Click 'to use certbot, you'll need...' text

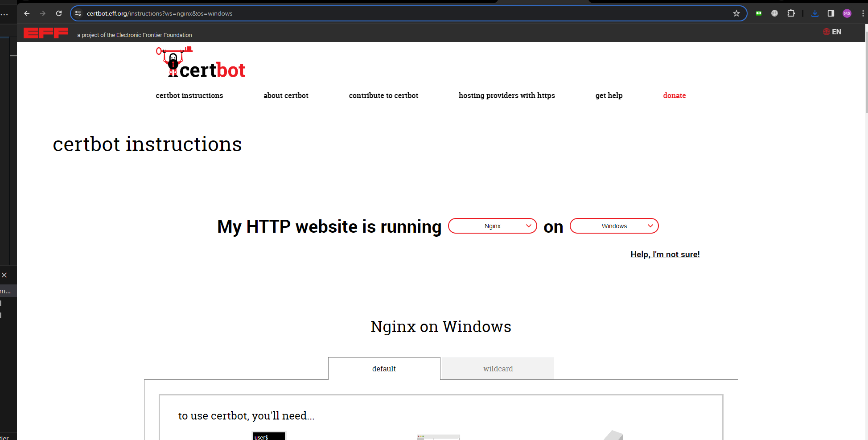click(246, 416)
